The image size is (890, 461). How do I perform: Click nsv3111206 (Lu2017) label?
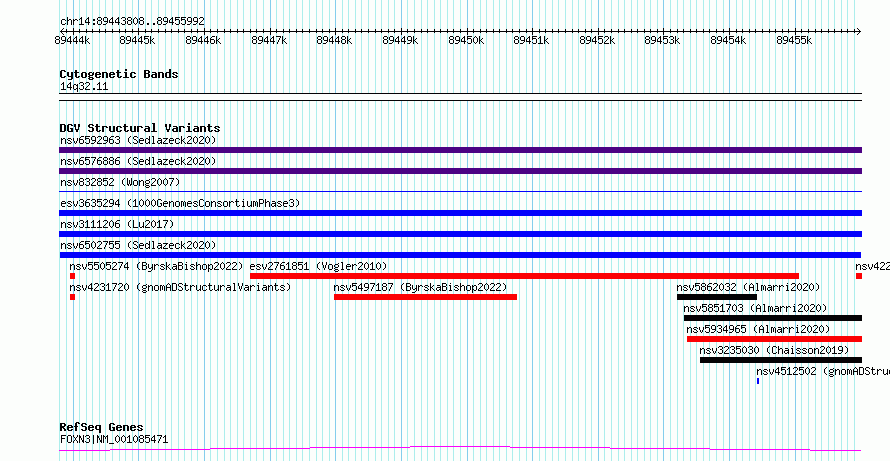(x=117, y=224)
